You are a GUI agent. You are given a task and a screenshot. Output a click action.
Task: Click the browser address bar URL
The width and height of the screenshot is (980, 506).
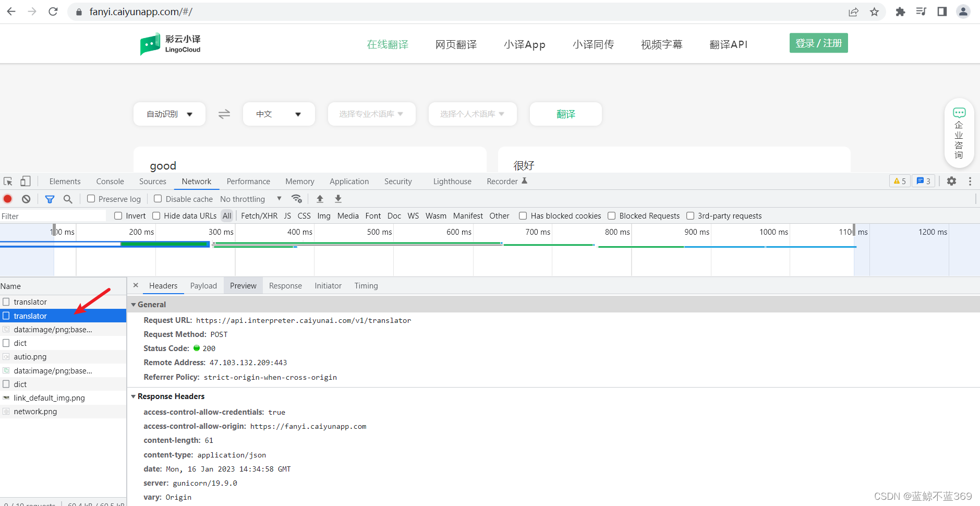point(141,11)
